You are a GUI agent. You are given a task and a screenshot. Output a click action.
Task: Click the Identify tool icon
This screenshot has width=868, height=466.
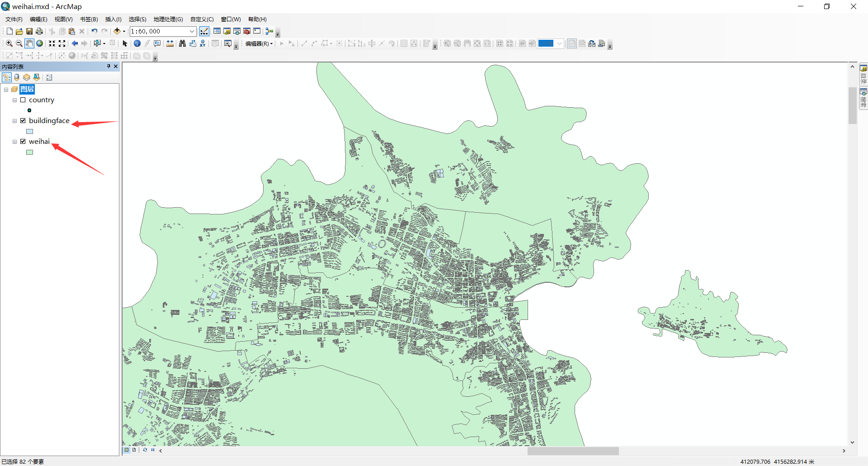click(137, 43)
